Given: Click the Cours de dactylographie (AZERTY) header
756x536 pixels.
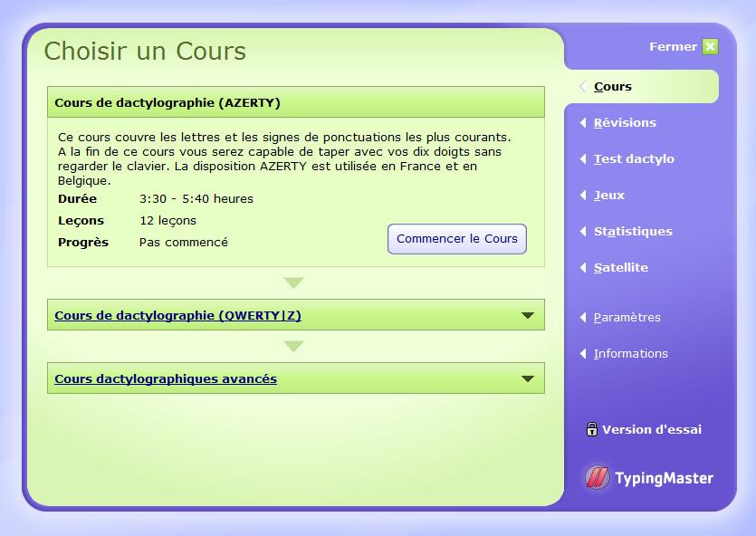Looking at the screenshot, I should pos(296,102).
